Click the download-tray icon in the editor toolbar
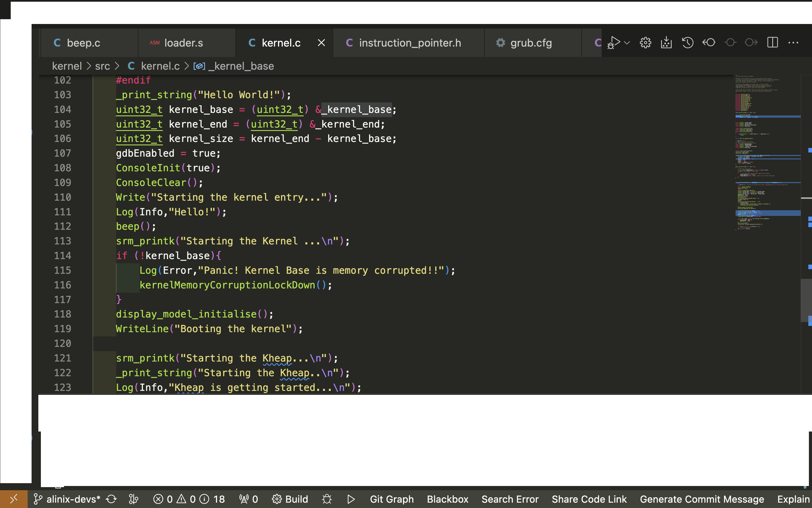This screenshot has width=812, height=508. point(666,43)
